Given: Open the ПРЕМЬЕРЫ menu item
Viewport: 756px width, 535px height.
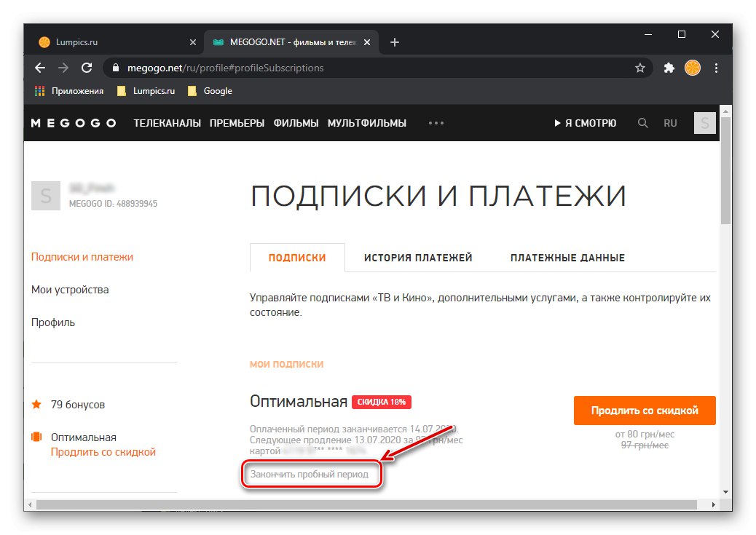Looking at the screenshot, I should tap(237, 124).
